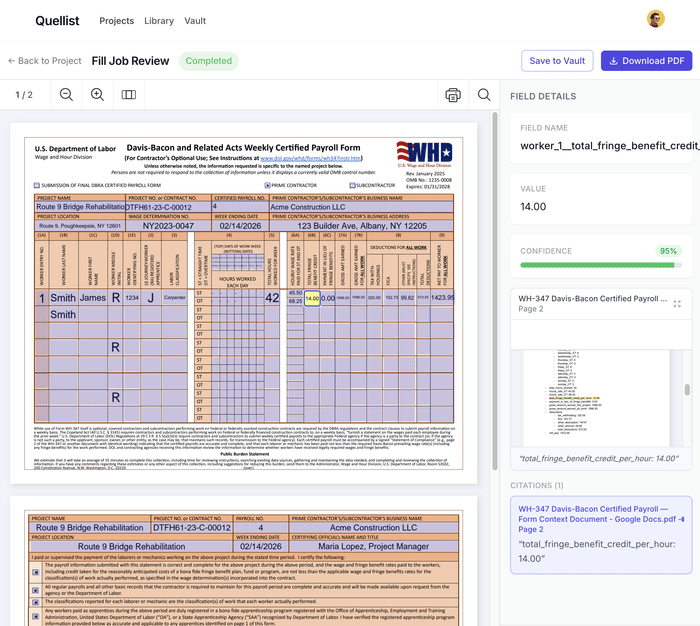
Task: Expand the WH-347 source preview card
Action: coord(677,303)
